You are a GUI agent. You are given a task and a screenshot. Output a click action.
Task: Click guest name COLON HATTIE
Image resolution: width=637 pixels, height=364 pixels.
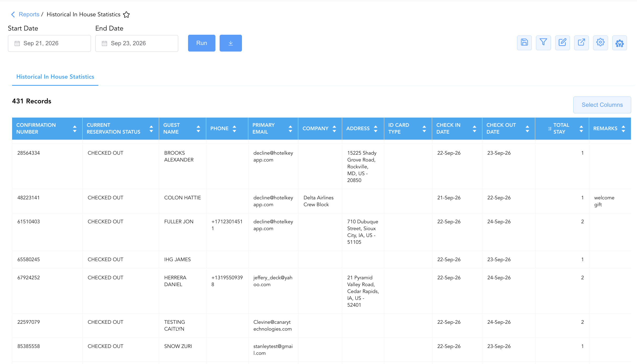pyautogui.click(x=183, y=198)
